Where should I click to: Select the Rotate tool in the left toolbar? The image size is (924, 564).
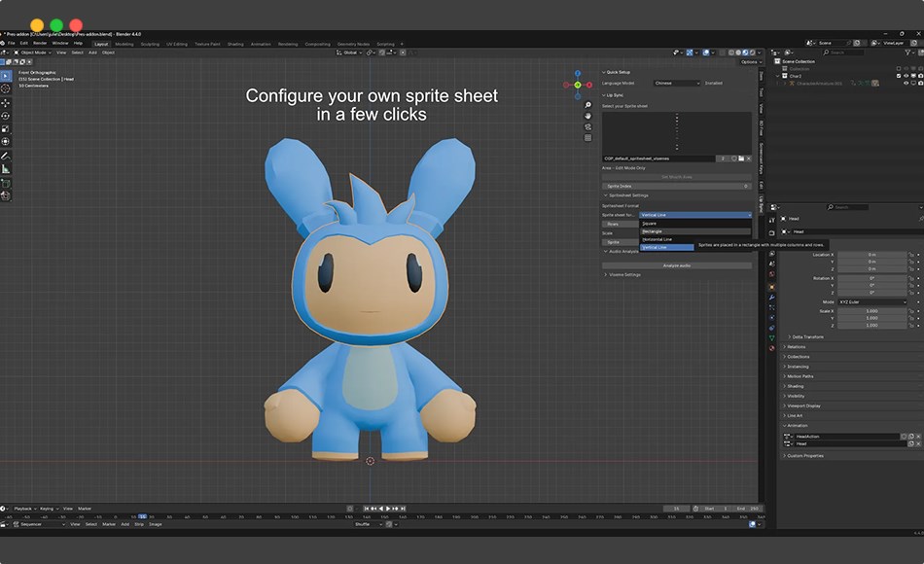(6, 115)
